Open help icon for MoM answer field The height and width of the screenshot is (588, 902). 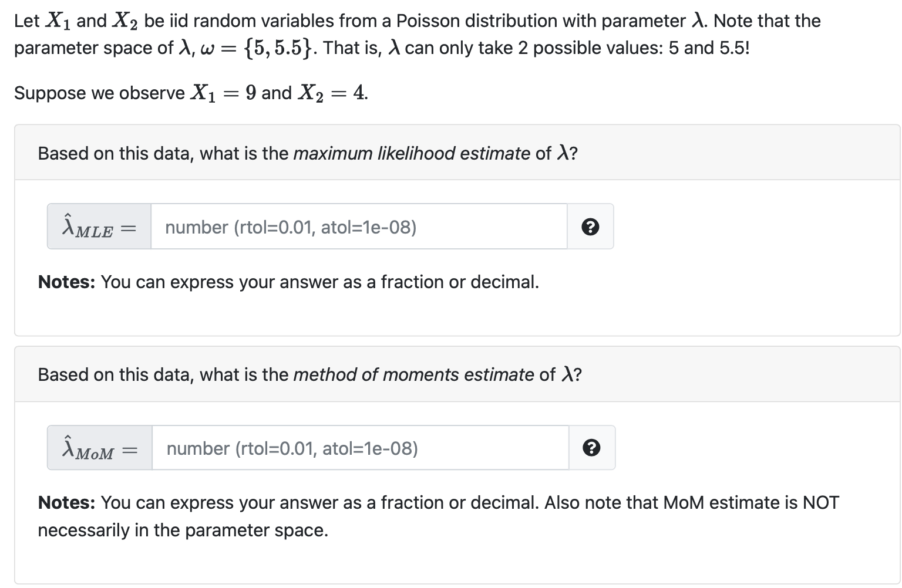pos(591,448)
